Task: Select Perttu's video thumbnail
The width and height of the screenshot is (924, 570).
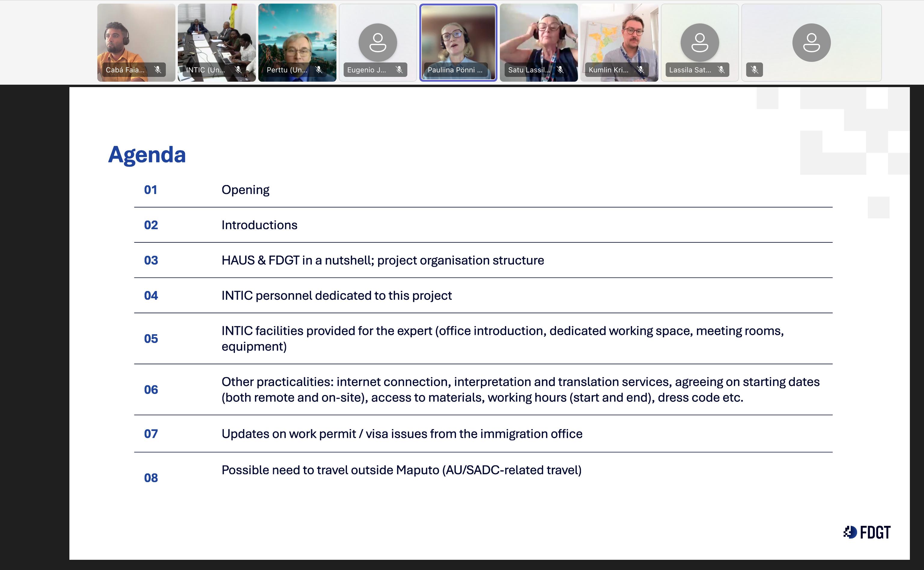Action: pyautogui.click(x=297, y=38)
